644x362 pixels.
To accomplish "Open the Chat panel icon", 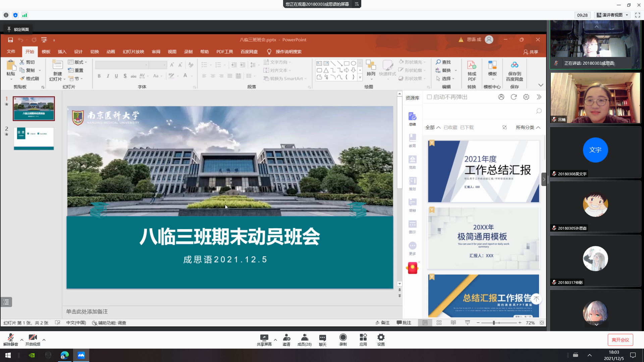I will [322, 338].
